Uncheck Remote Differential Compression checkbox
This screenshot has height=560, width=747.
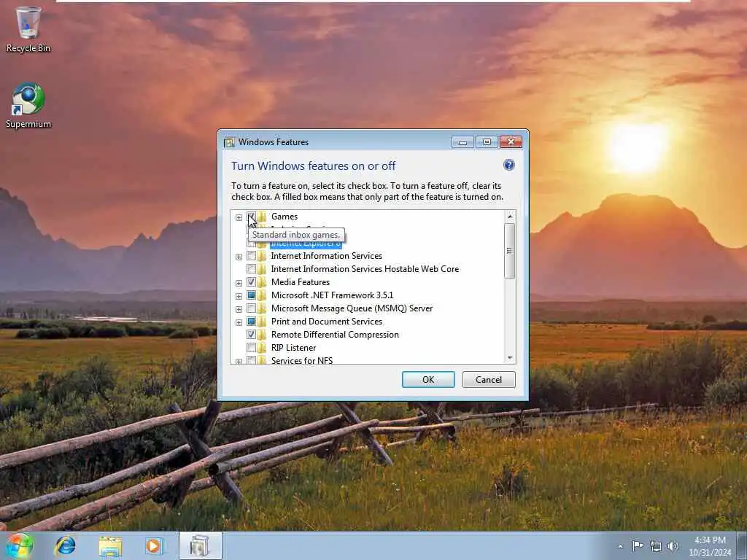coord(251,335)
